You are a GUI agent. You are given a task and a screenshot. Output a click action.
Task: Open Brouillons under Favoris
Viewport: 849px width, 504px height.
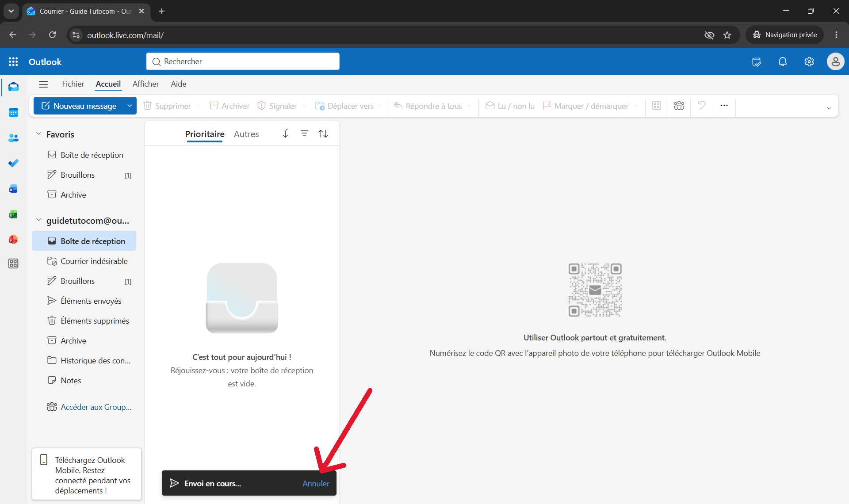coord(84,175)
